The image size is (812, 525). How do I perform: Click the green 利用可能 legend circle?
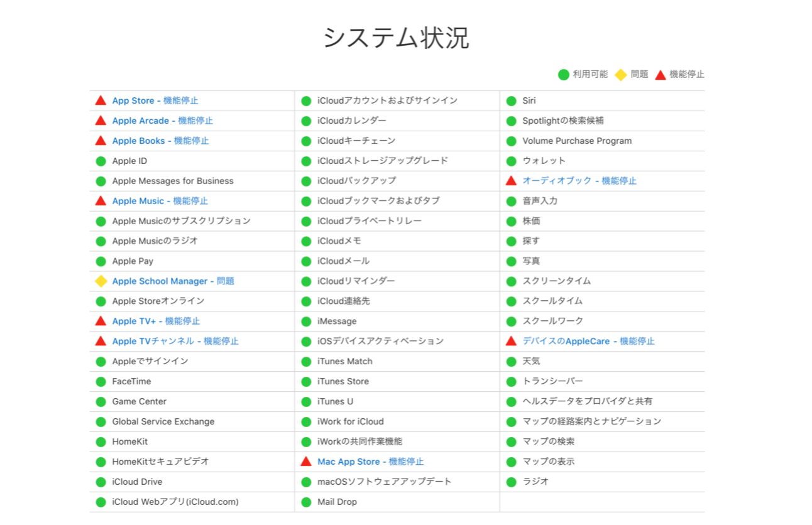coord(564,75)
